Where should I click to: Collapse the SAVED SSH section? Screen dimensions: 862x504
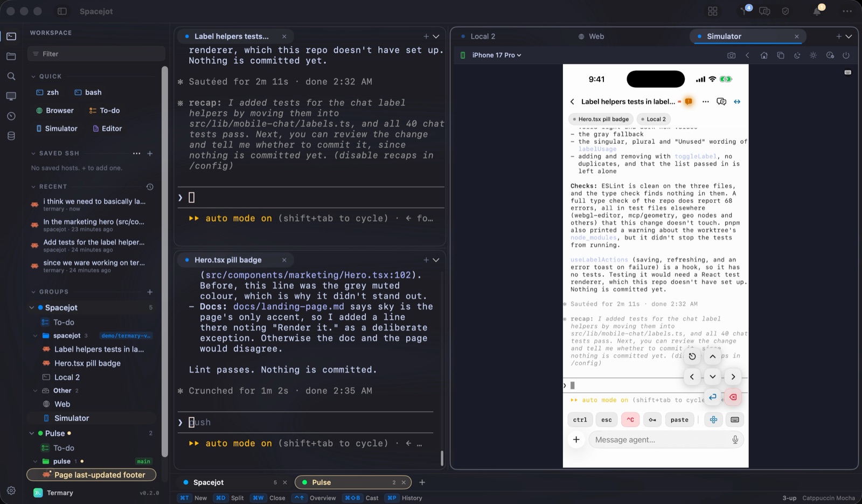[x=33, y=153]
